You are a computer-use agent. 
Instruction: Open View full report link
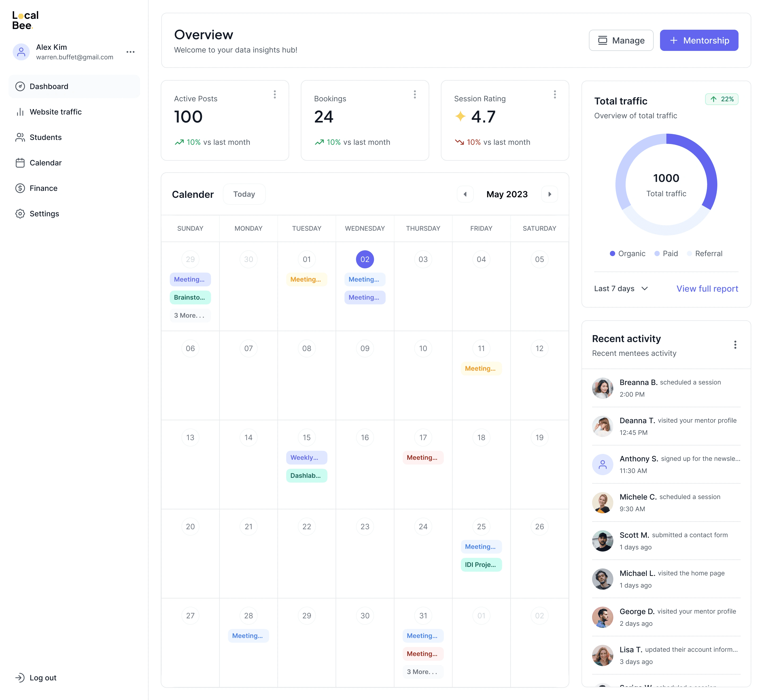click(707, 289)
